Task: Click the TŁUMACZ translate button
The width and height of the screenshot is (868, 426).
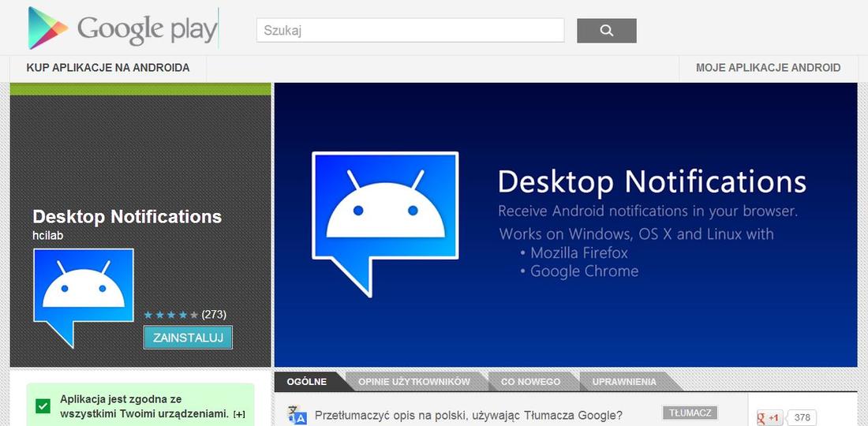Action: pyautogui.click(x=690, y=413)
